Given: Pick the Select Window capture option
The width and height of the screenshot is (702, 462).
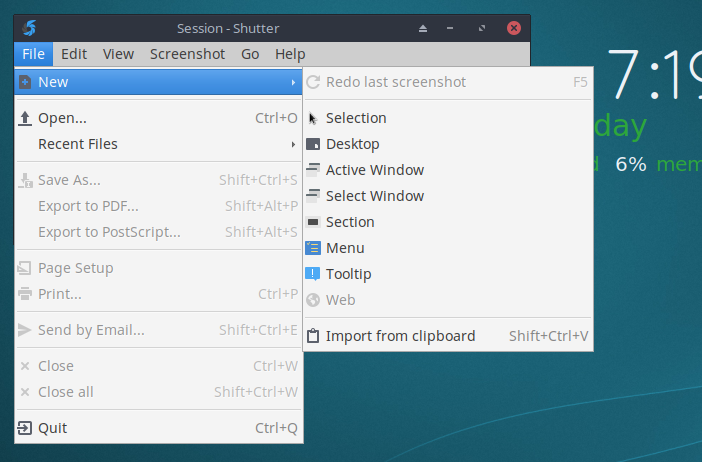Looking at the screenshot, I should [448, 196].
